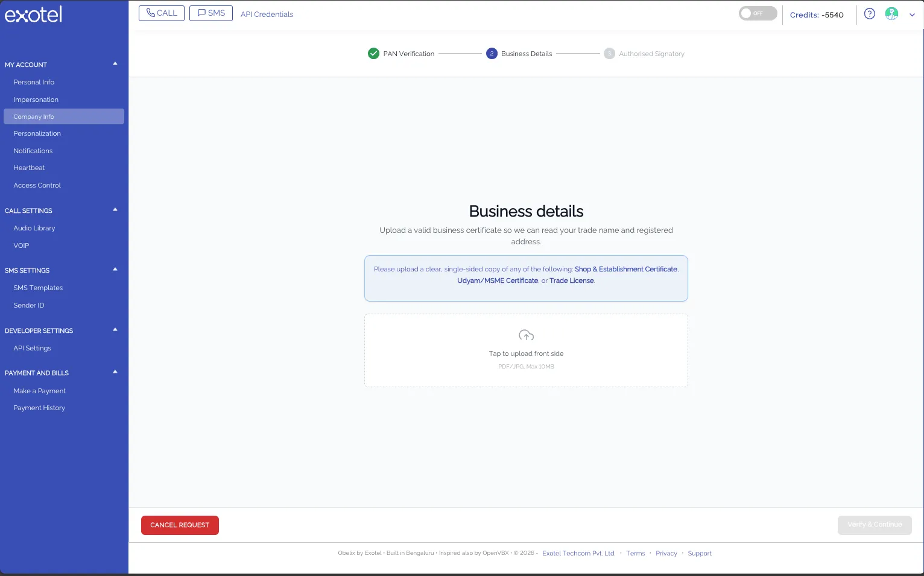Click the Business Details step label
This screenshot has height=576, width=924.
pyautogui.click(x=527, y=54)
